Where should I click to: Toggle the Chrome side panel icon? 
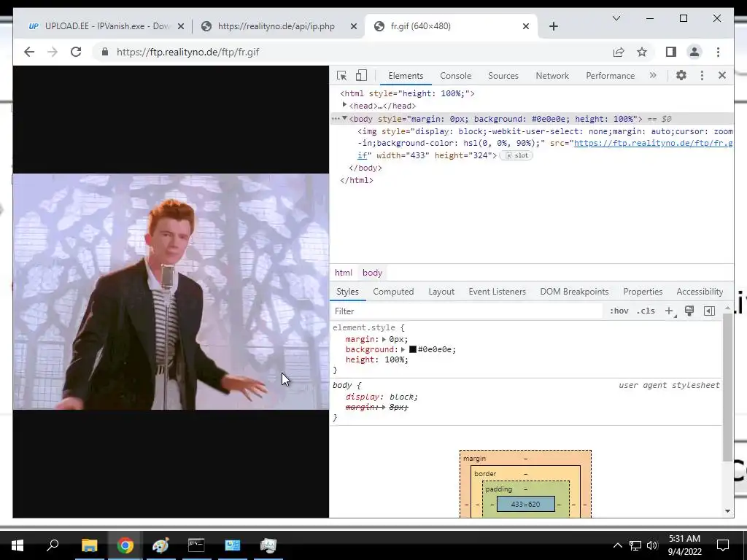[671, 52]
